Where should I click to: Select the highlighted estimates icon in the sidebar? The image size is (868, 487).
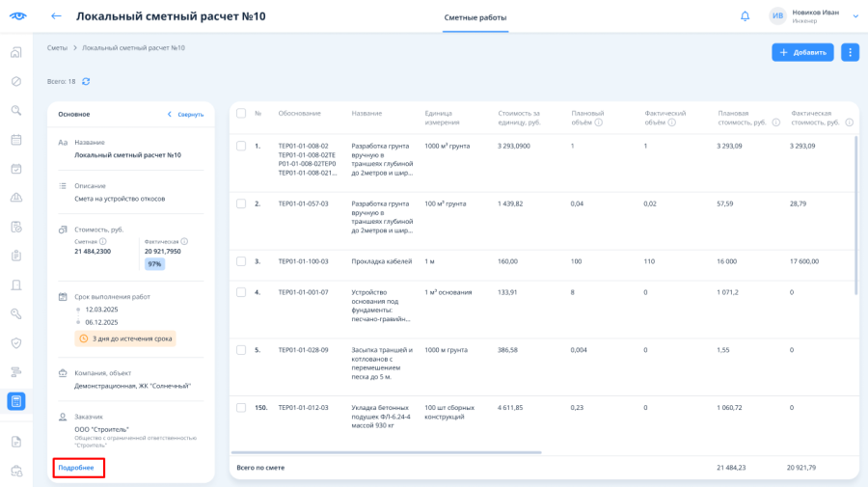[16, 401]
